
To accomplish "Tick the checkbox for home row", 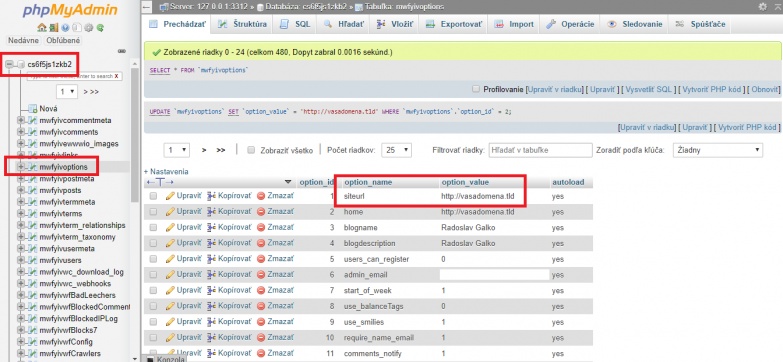I will coord(153,212).
